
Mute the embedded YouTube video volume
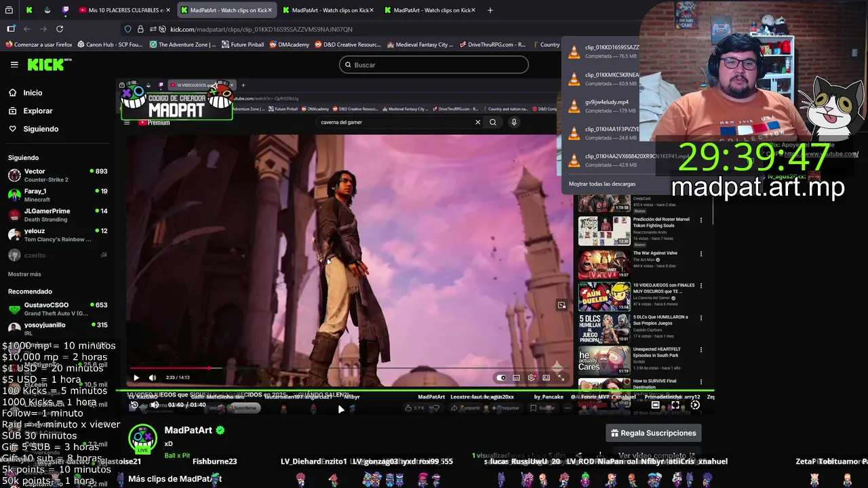152,378
